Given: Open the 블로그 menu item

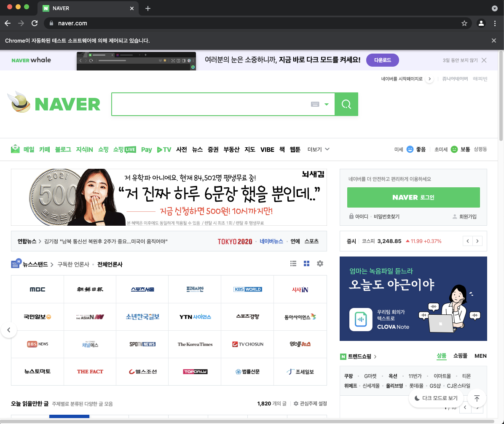Looking at the screenshot, I should pyautogui.click(x=63, y=149).
